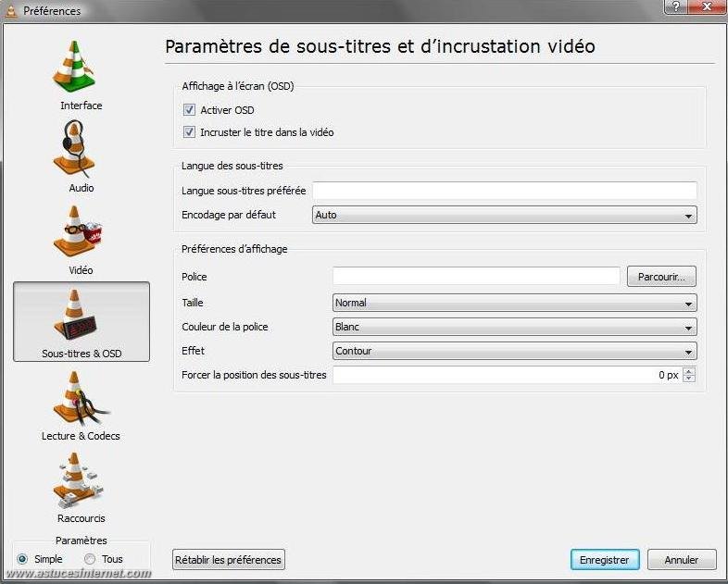
Task: Toggle Incruster le titre dans la vidéo
Action: tap(189, 132)
